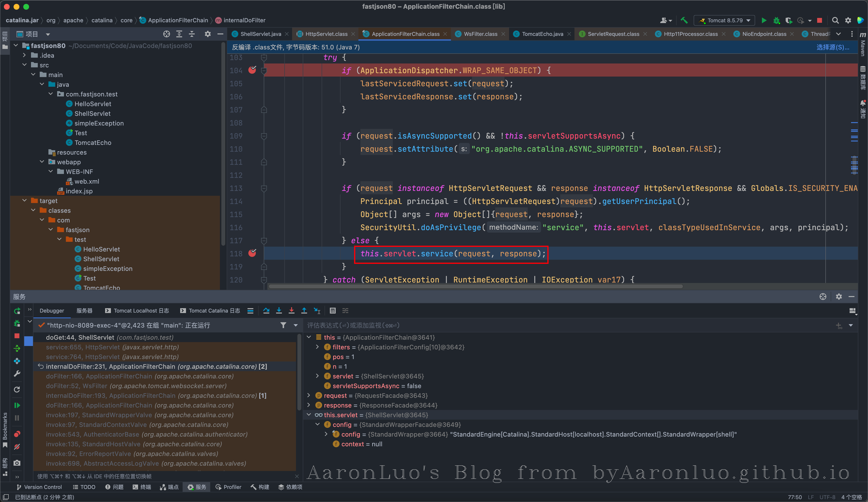Click the editor horizontal scrollbar

pos(475,286)
